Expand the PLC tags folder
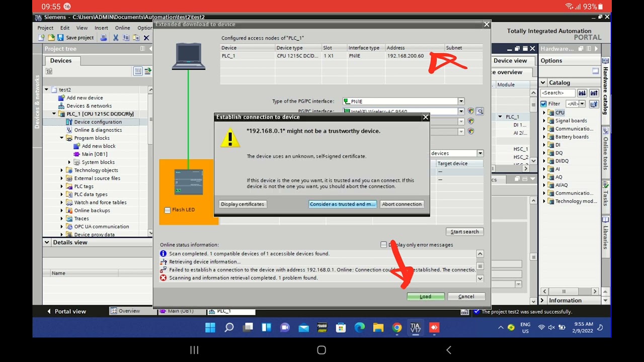The height and width of the screenshot is (362, 644). point(62,186)
